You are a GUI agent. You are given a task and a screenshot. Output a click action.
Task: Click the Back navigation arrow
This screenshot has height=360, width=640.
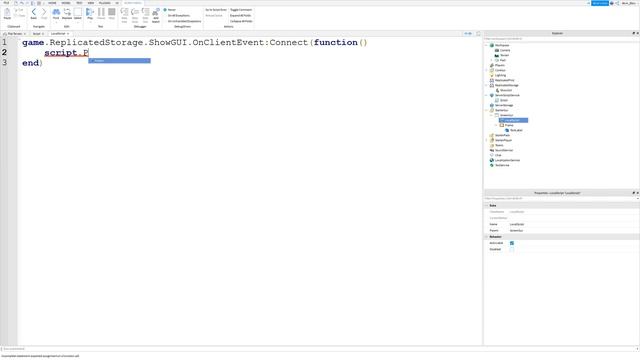pyautogui.click(x=33, y=13)
